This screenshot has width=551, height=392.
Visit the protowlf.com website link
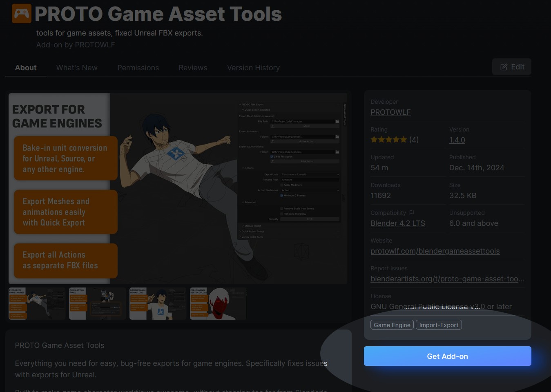435,251
